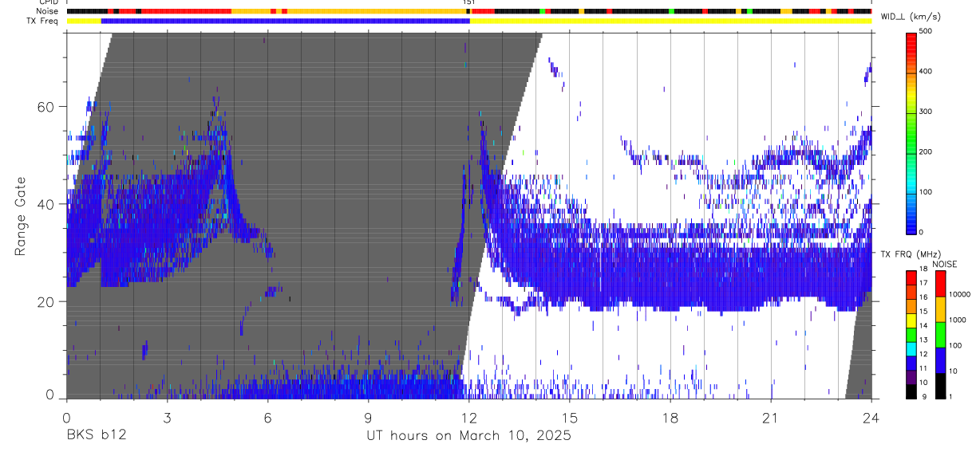Screen dimensions: 980x452
Task: Click spectral width scale label '300'
Action: point(926,112)
